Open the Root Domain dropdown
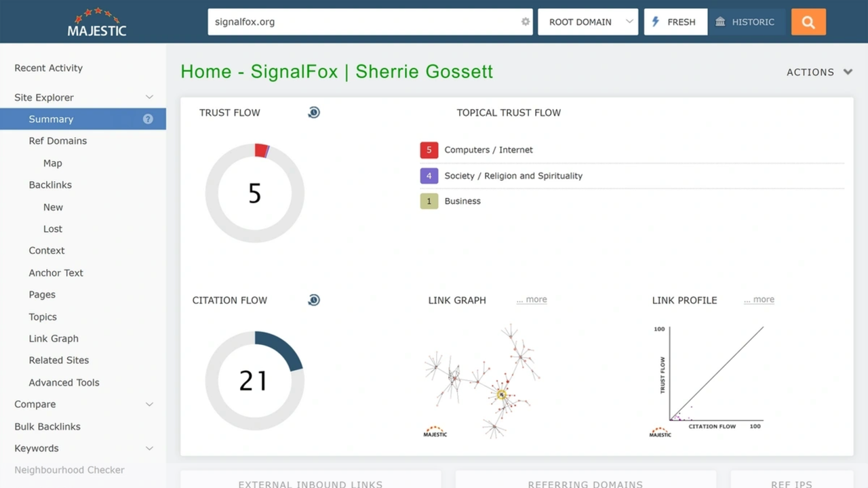This screenshot has width=868, height=488. tap(588, 22)
